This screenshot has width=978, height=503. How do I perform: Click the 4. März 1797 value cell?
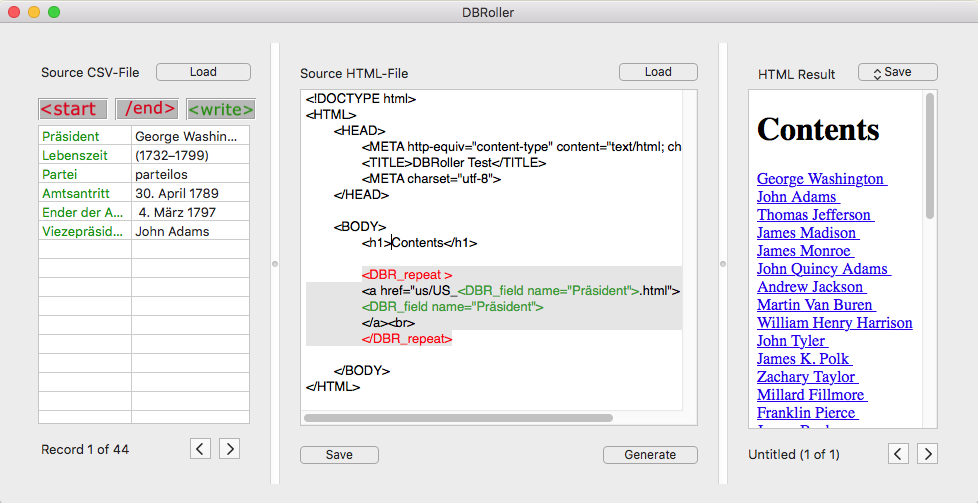[190, 212]
